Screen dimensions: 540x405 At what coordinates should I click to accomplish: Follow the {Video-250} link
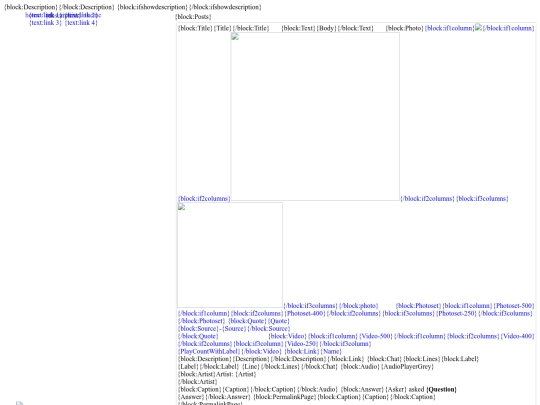301,344
